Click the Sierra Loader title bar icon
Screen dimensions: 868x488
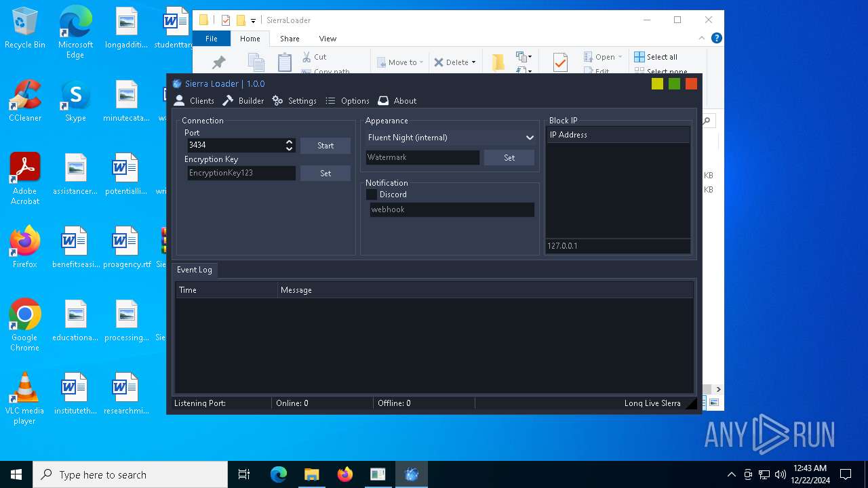(x=177, y=84)
